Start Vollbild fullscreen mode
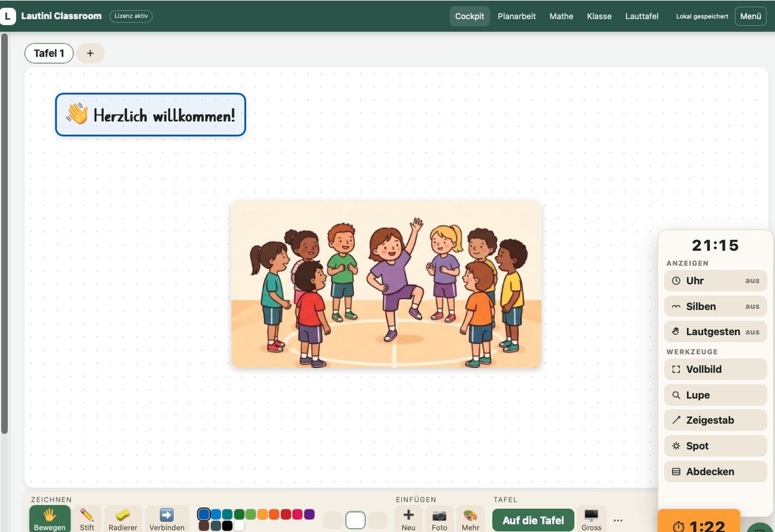775x532 pixels. click(715, 369)
